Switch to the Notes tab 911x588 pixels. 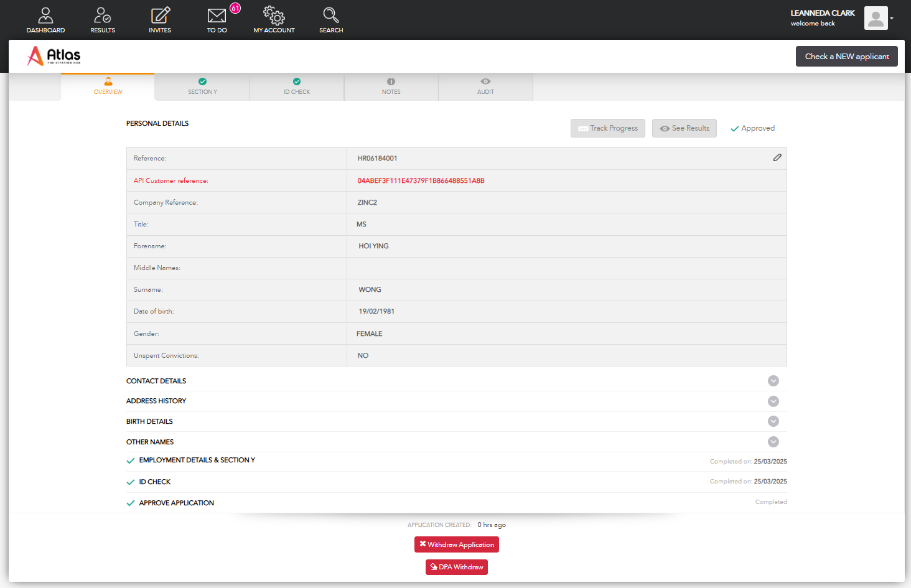pos(391,86)
